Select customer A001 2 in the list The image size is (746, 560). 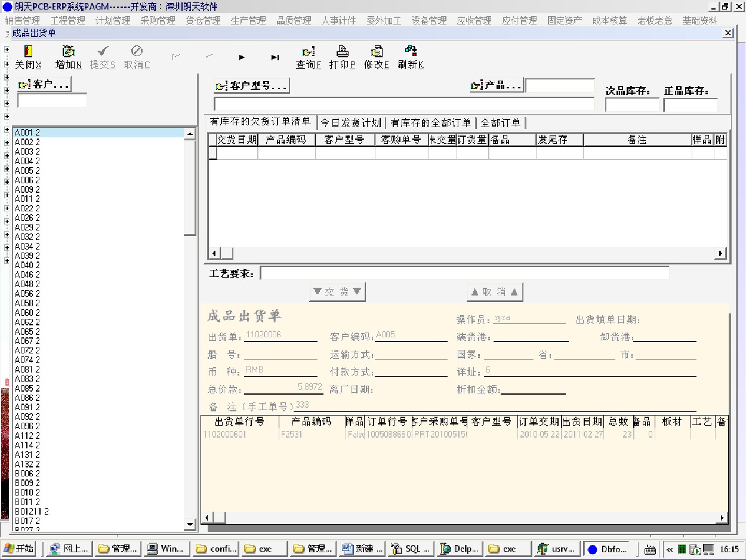pos(98,133)
